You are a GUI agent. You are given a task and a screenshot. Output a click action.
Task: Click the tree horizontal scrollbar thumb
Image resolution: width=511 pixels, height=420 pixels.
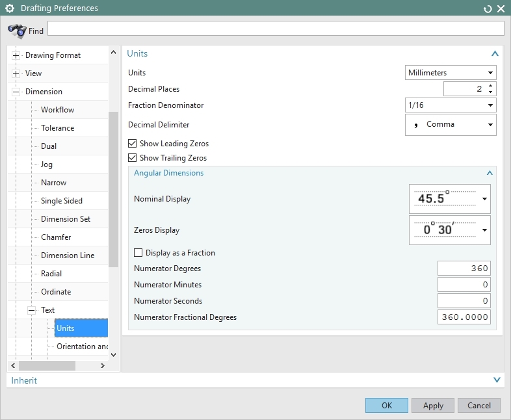47,365
